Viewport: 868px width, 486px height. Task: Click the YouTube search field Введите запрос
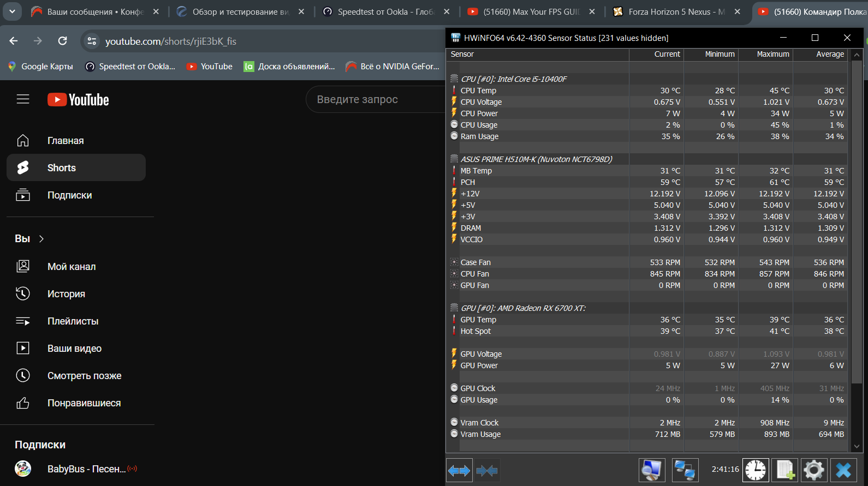pos(377,99)
